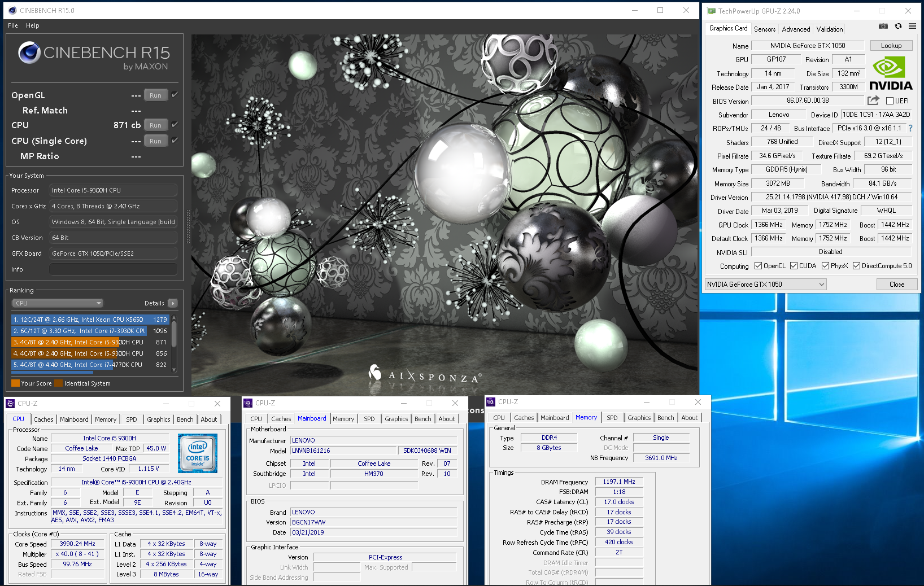
Task: Click the Processor field Intel Core i5-9300H
Action: point(113,190)
